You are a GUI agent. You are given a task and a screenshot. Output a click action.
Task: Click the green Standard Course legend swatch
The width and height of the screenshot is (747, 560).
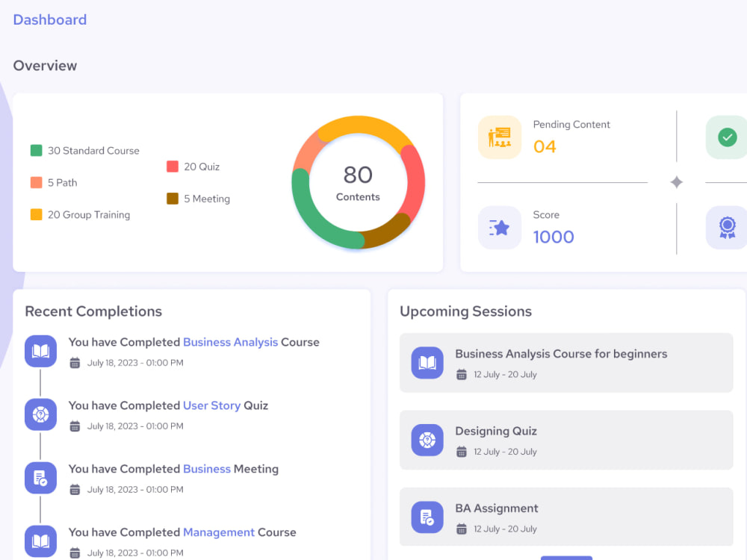[36, 151]
